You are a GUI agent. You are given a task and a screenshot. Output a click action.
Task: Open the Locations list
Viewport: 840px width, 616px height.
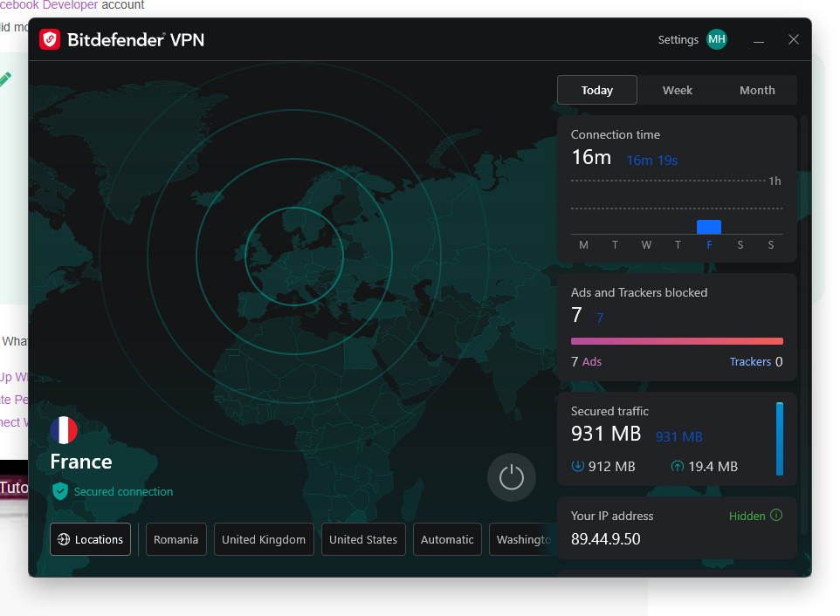click(91, 539)
